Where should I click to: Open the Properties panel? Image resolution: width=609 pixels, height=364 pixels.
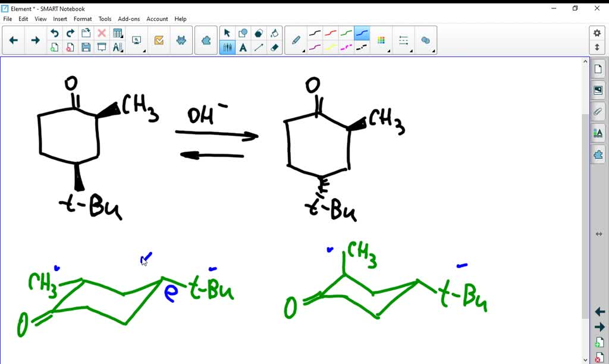pos(599,133)
